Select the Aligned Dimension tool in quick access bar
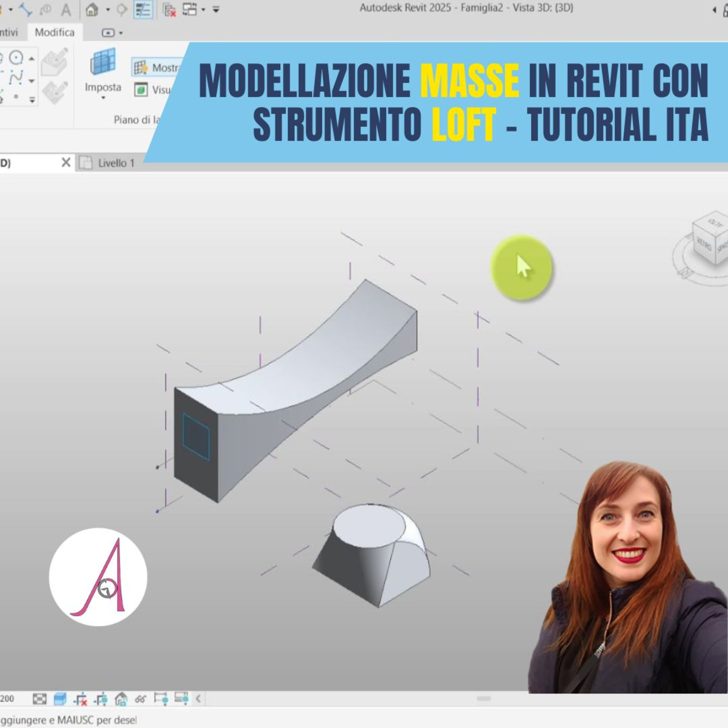This screenshot has height=728, width=728. pyautogui.click(x=25, y=9)
